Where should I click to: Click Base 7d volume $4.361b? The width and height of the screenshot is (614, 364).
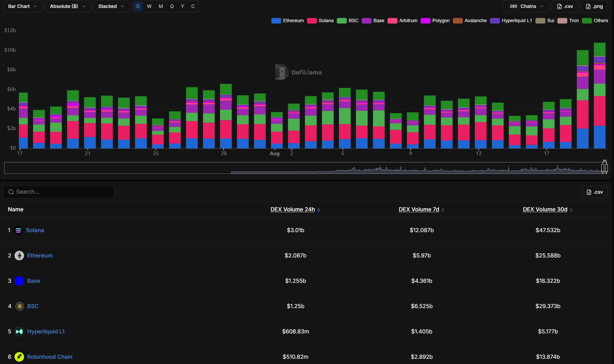point(422,281)
